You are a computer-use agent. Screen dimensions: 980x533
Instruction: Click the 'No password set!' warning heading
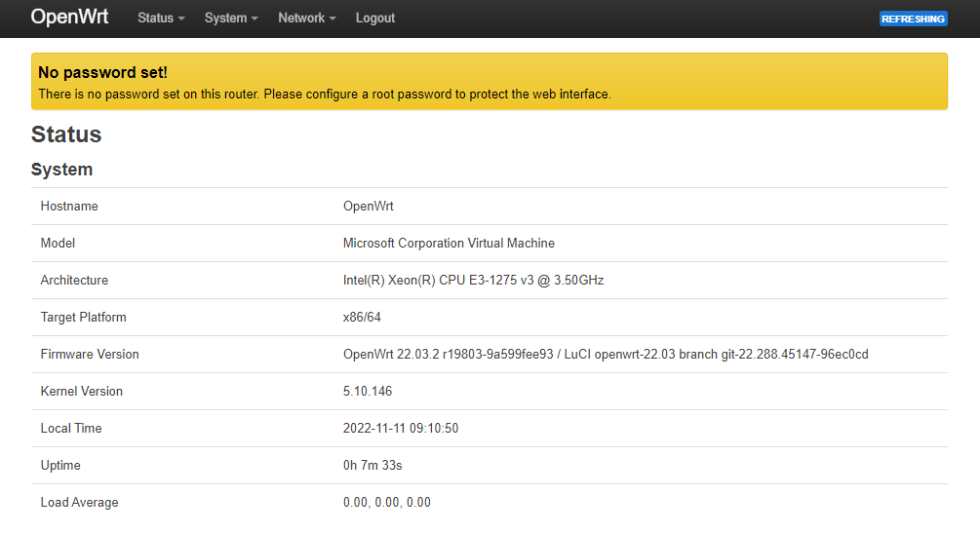pos(102,72)
